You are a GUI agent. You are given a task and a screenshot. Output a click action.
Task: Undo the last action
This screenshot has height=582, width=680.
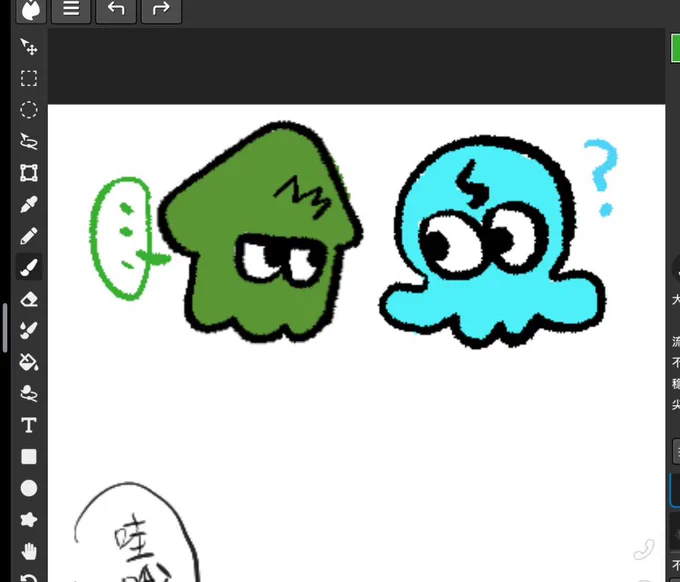pyautogui.click(x=116, y=10)
